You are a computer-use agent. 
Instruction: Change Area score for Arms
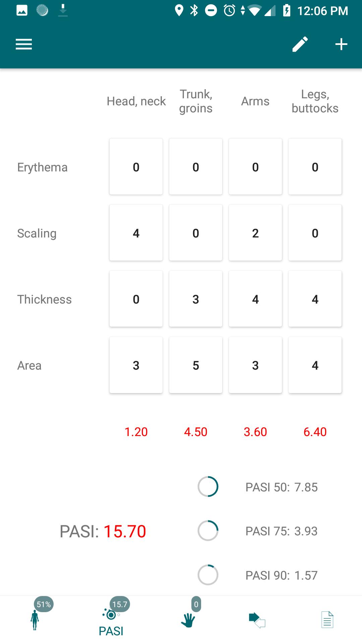[x=255, y=365]
